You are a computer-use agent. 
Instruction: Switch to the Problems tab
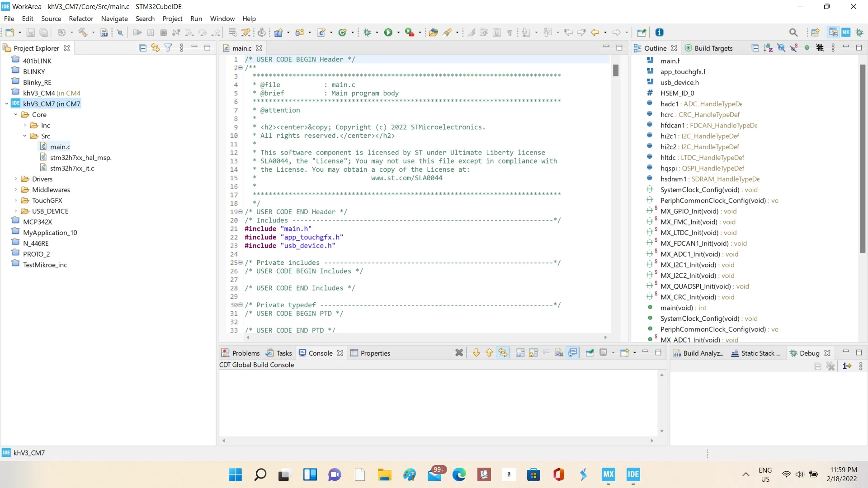(x=241, y=353)
